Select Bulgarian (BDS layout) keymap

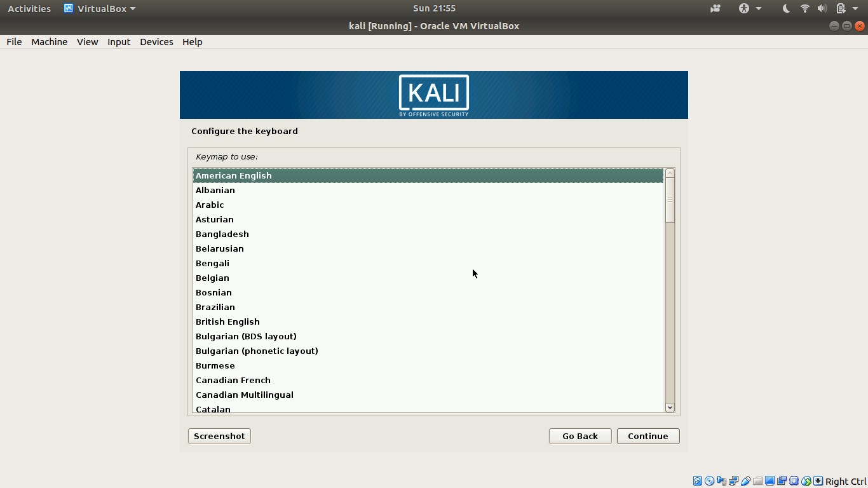click(x=428, y=336)
